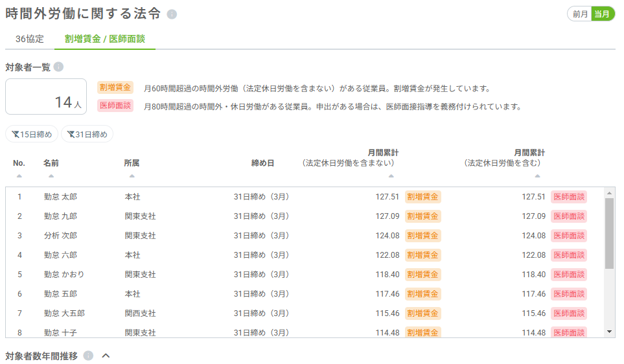Screen dimensions: 624x364
Task: Click 割増賃金 badge in 勤怠 太郎 row
Action: (x=422, y=197)
